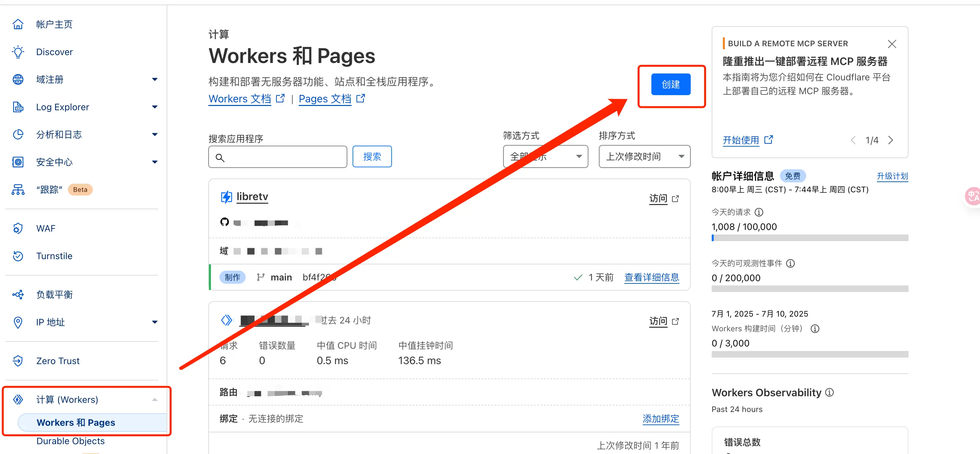Expand the Log Explorer menu arrow

[154, 107]
